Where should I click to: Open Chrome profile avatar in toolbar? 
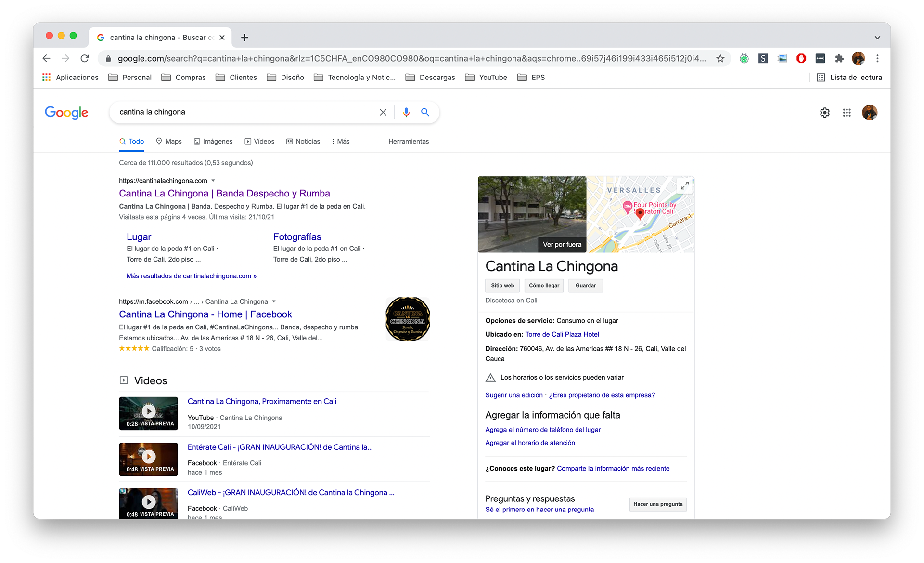[858, 58]
